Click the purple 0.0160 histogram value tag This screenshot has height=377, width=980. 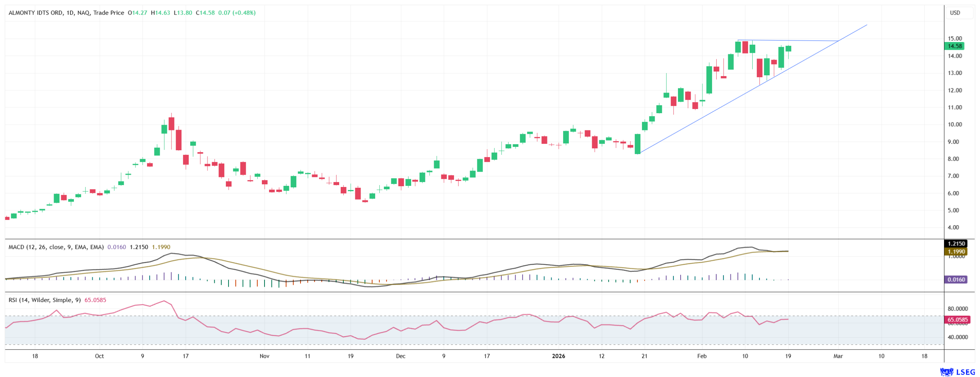coord(955,279)
